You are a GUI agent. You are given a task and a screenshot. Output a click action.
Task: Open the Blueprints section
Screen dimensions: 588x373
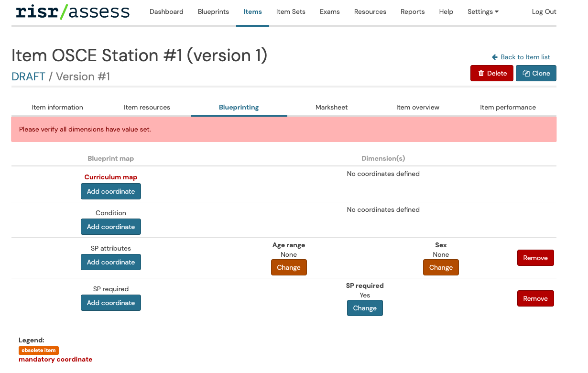(x=213, y=11)
